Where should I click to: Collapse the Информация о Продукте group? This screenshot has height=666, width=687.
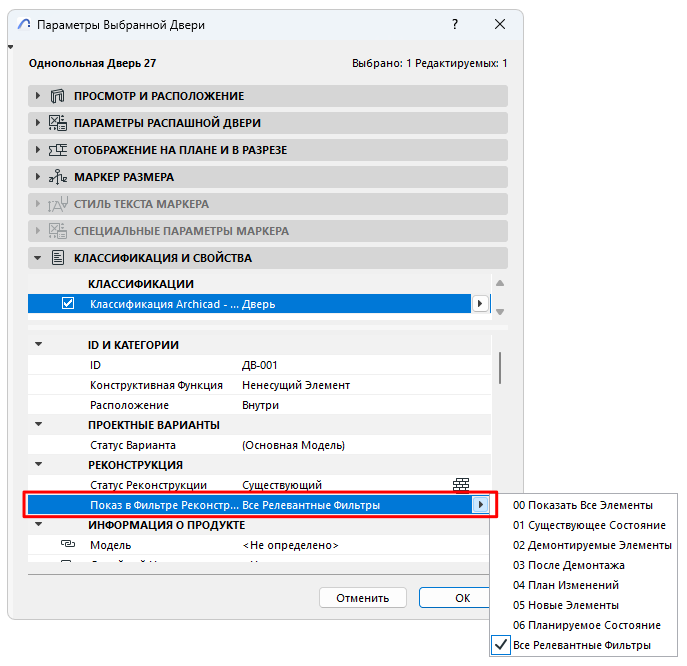click(x=39, y=524)
